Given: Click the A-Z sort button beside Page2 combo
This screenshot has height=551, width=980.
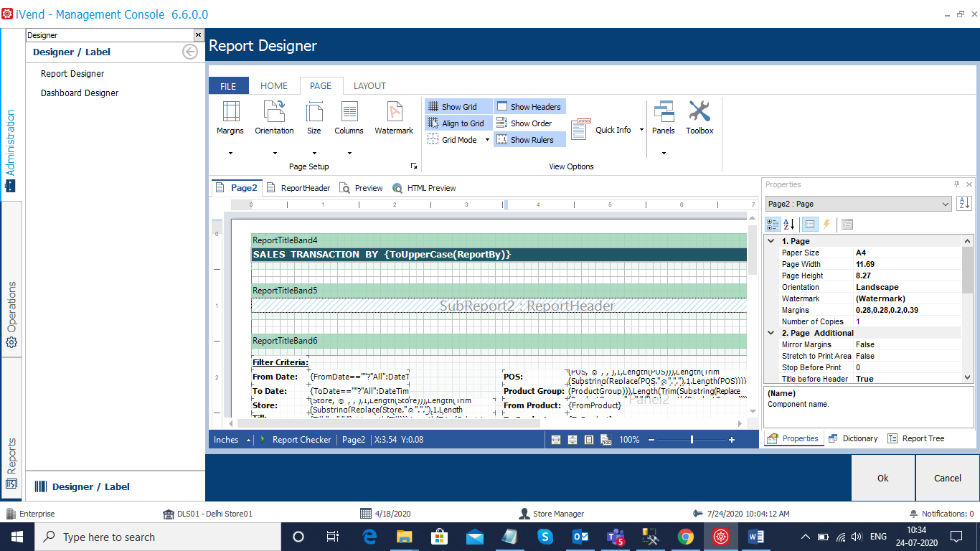Looking at the screenshot, I should 963,204.
